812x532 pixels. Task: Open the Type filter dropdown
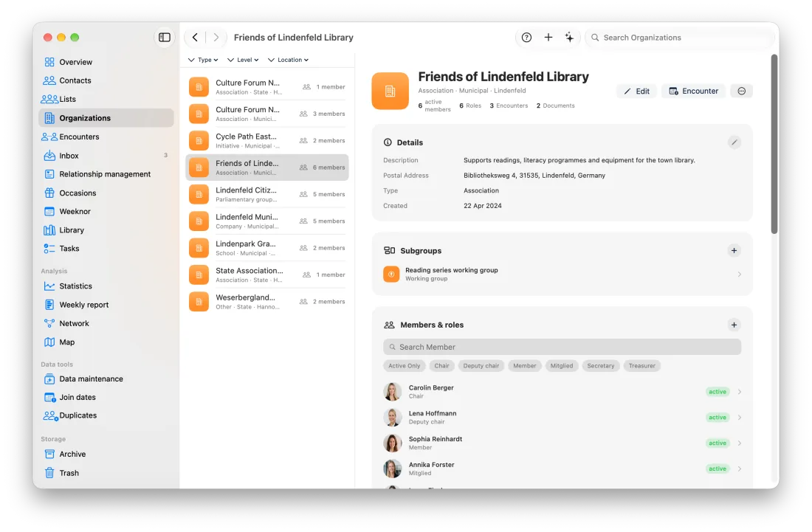coord(203,60)
